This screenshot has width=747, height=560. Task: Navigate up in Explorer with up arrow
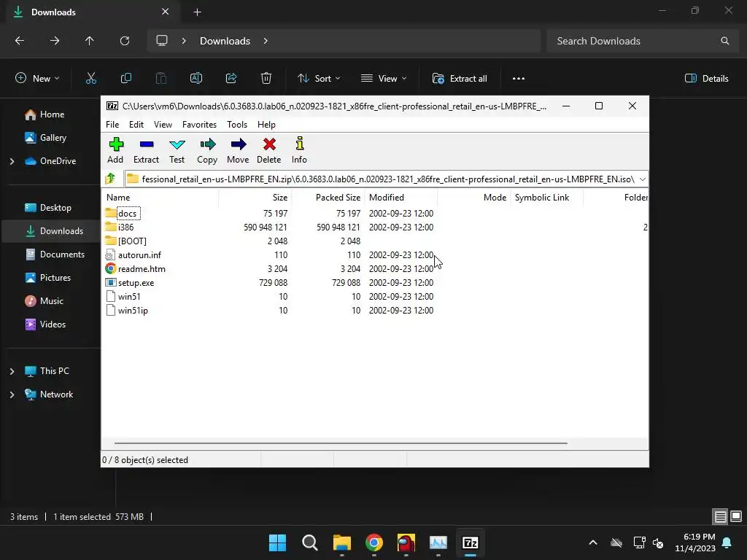tap(90, 41)
